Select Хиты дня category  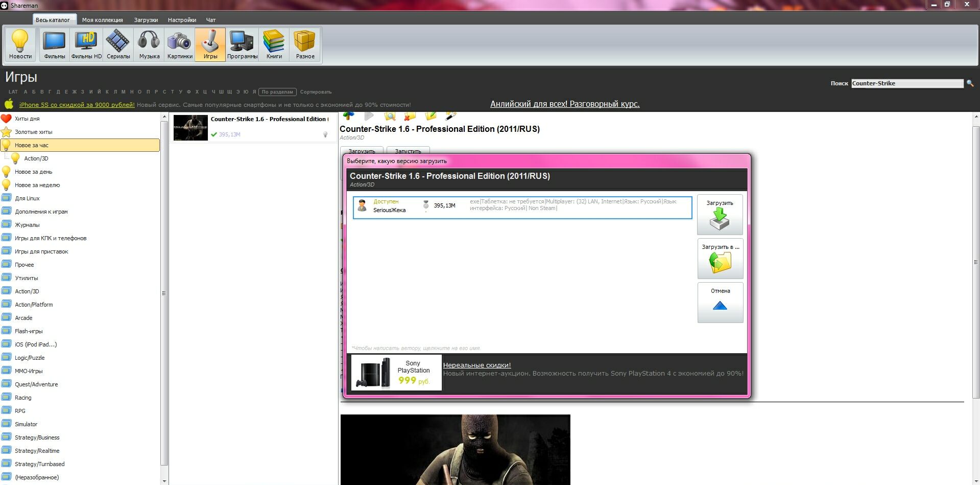pyautogui.click(x=27, y=119)
